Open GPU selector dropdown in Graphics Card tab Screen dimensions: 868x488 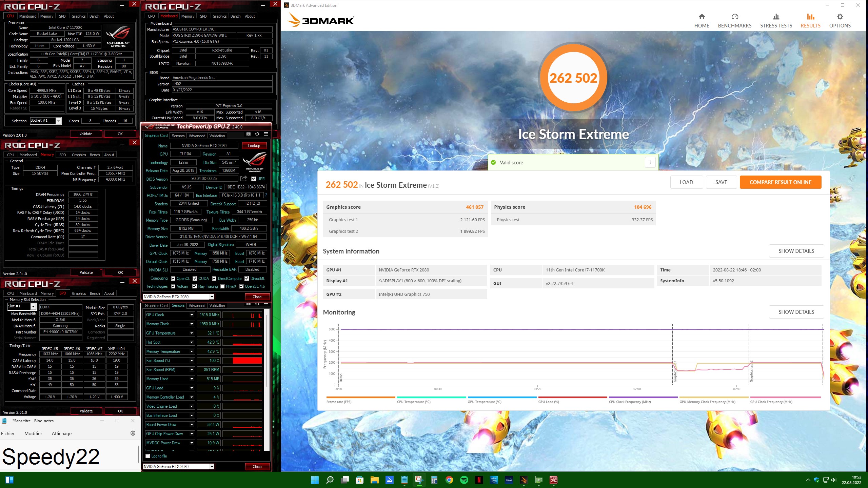179,297
